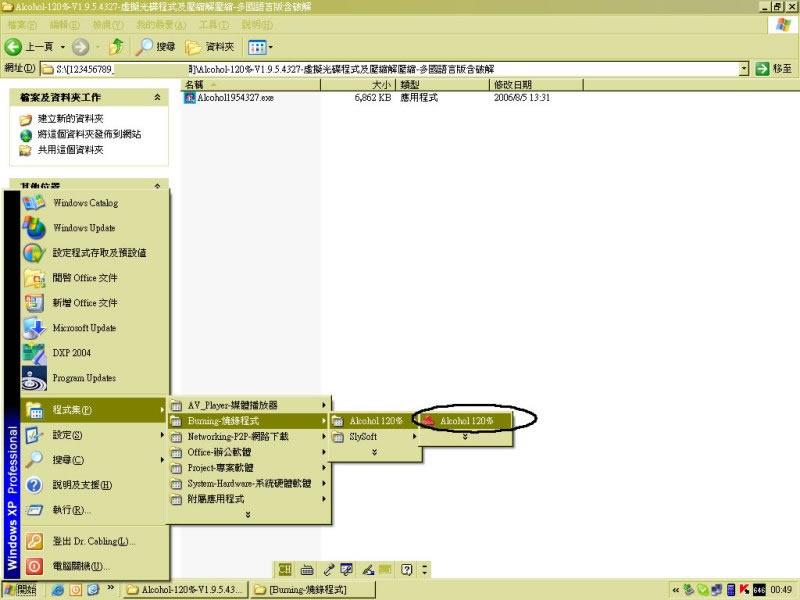Screen dimensions: 800x600
Task: Open the 工具(T) menu
Action: click(x=214, y=24)
